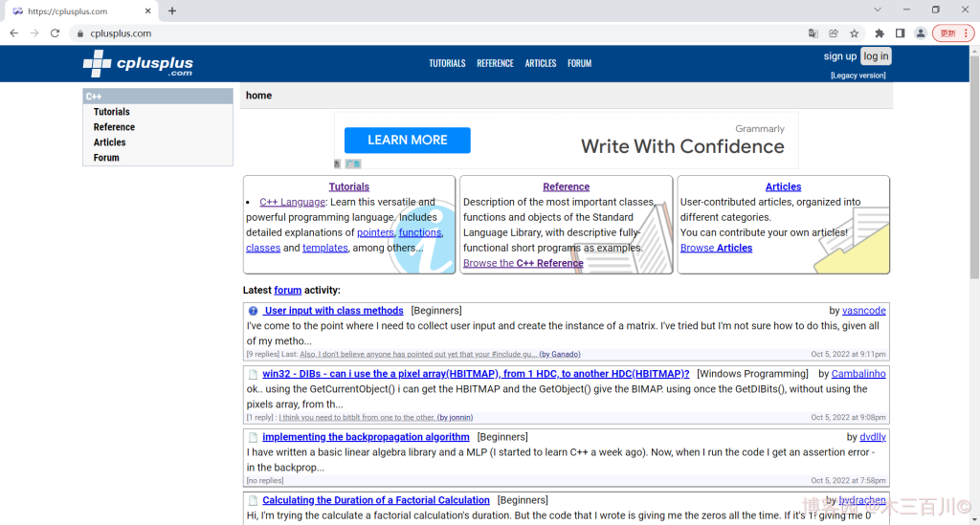Follow the Browse Articles link
The width and height of the screenshot is (980, 525).
click(x=716, y=248)
